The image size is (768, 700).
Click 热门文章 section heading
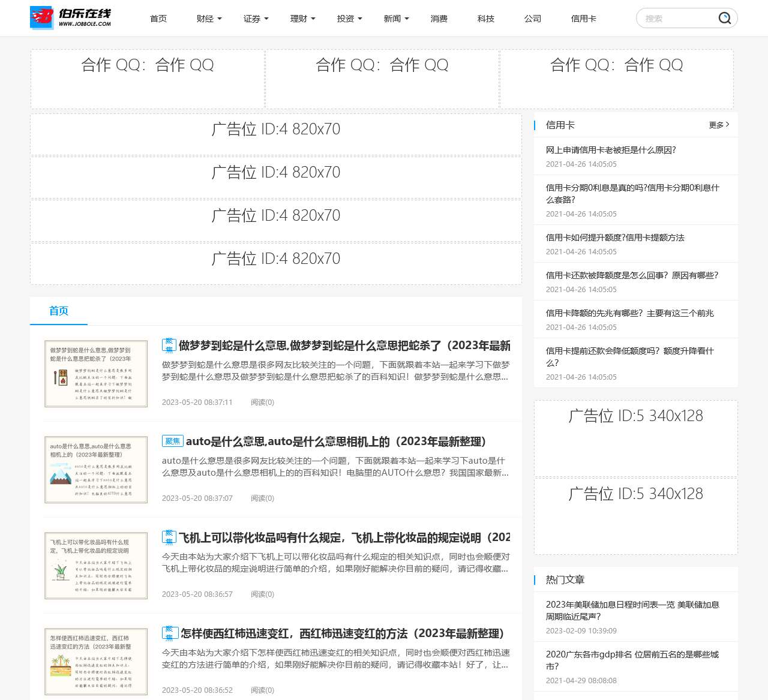[565, 579]
